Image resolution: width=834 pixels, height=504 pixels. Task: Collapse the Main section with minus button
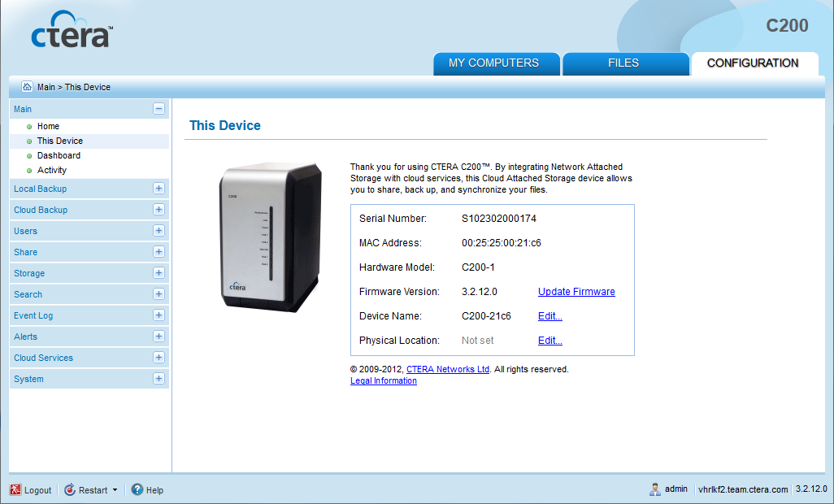pos(159,109)
